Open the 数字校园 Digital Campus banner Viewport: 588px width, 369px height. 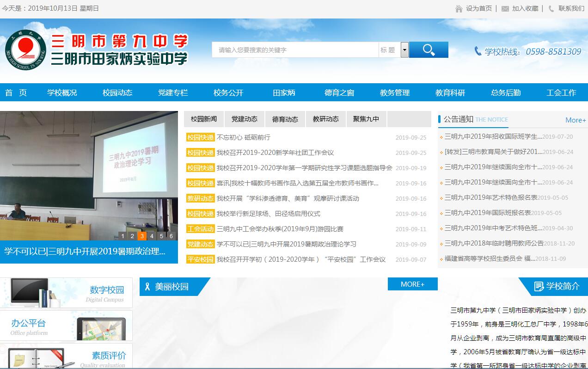click(x=66, y=292)
